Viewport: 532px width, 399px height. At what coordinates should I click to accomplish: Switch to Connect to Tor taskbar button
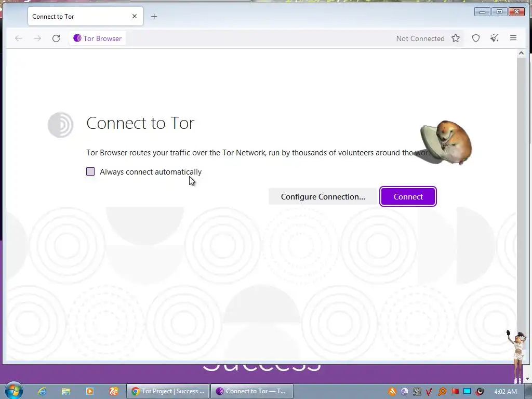pos(252,391)
